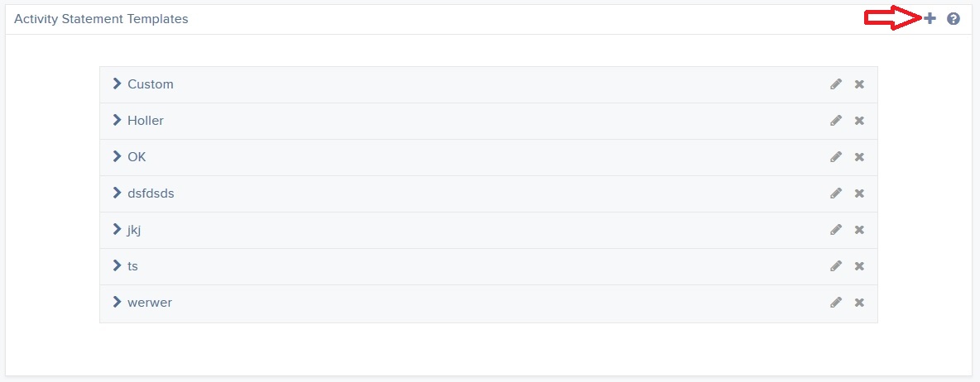Expand the OK template chevron

tap(116, 156)
